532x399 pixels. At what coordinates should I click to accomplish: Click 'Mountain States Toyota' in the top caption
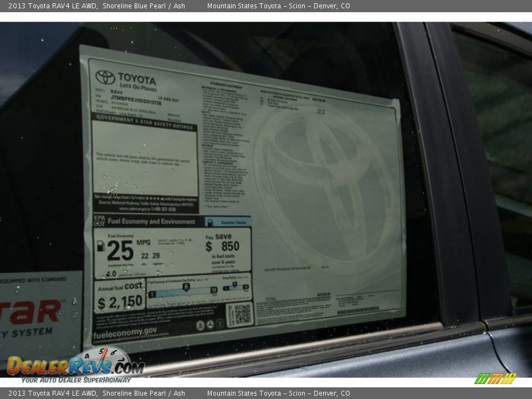[244, 6]
